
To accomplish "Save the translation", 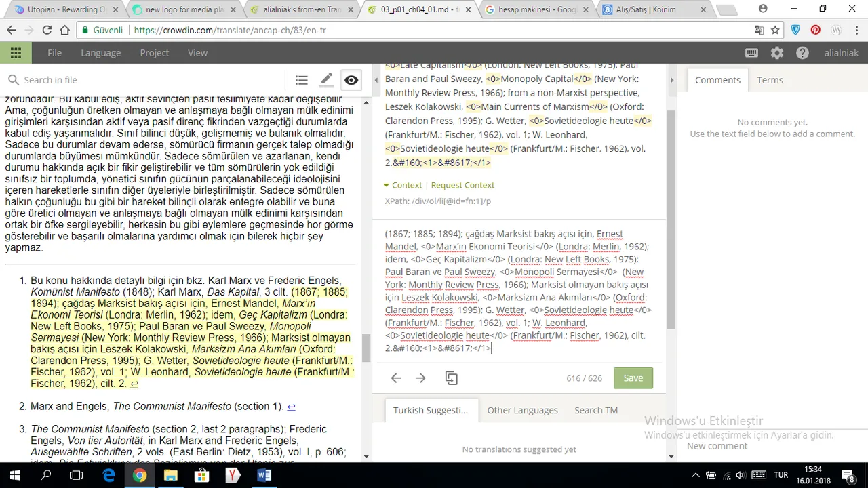I will pos(633,378).
